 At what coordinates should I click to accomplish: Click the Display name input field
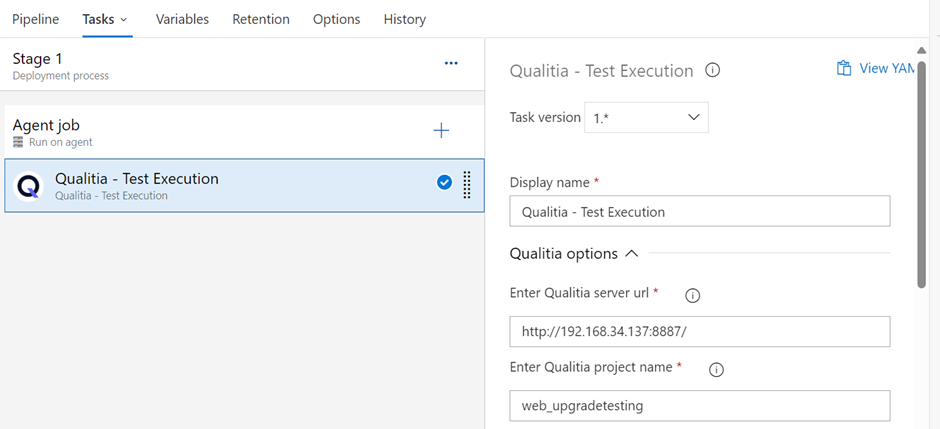coord(699,211)
